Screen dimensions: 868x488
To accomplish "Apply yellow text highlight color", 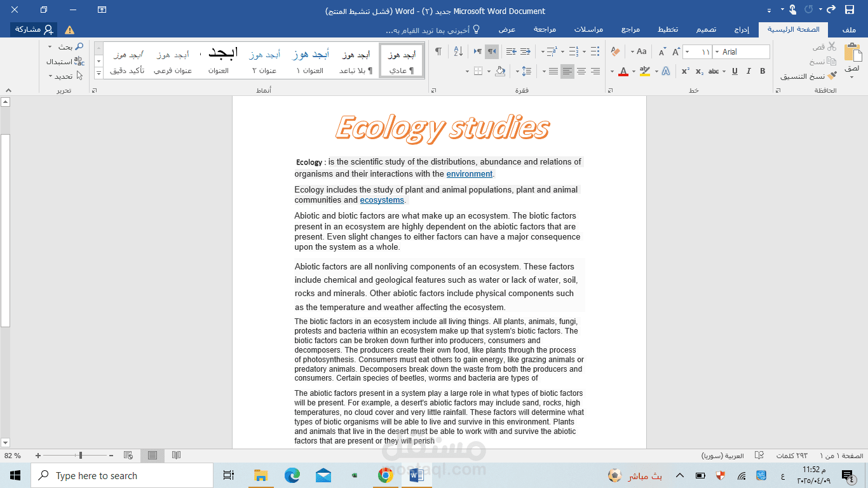I will 644,71.
